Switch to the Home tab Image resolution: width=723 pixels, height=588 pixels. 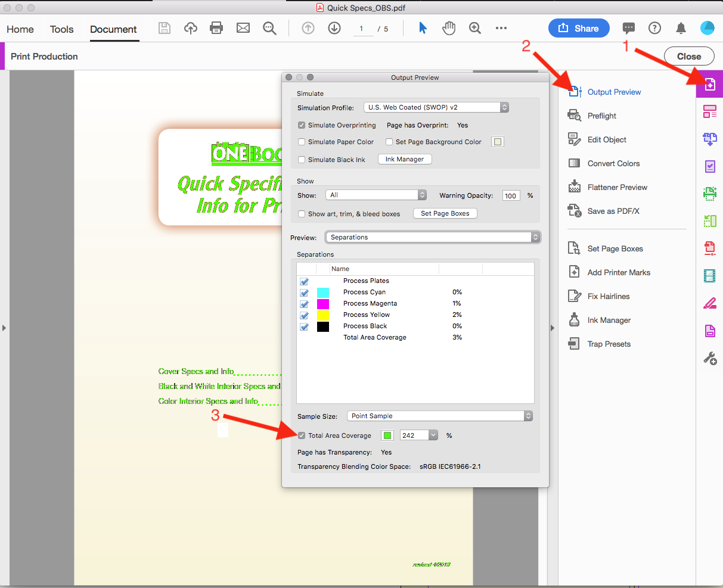(x=20, y=29)
